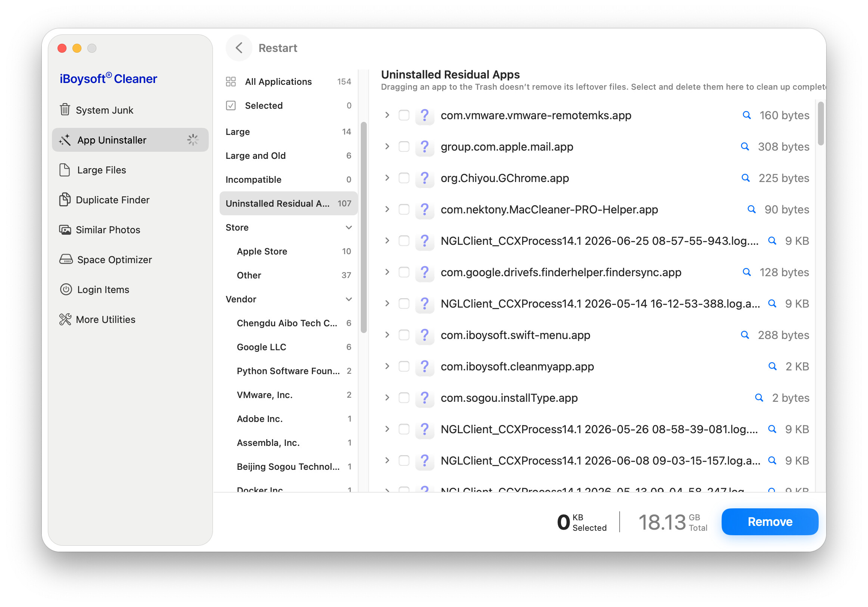This screenshot has height=607, width=868.
Task: Tick checkbox for NGLClient 2026-06-25 log
Action: 404,241
